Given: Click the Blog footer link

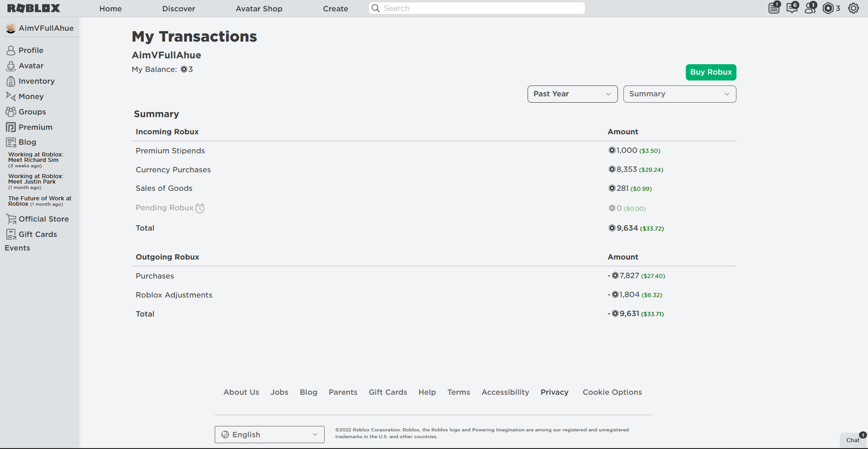Looking at the screenshot, I should (x=308, y=392).
